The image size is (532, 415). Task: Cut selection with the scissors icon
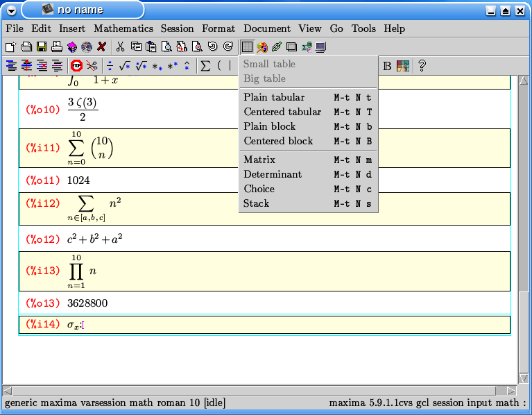pos(120,46)
